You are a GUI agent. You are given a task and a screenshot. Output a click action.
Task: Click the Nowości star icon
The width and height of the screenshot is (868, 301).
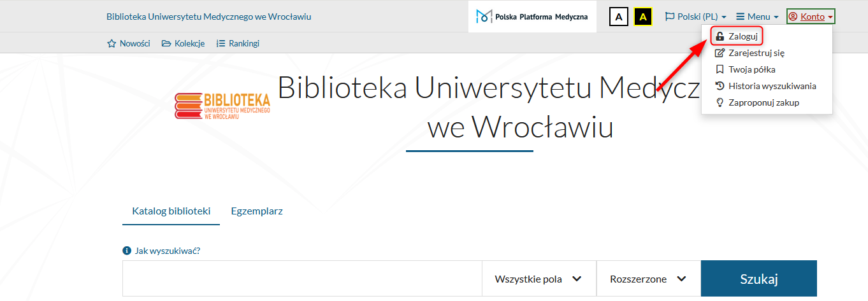click(112, 44)
